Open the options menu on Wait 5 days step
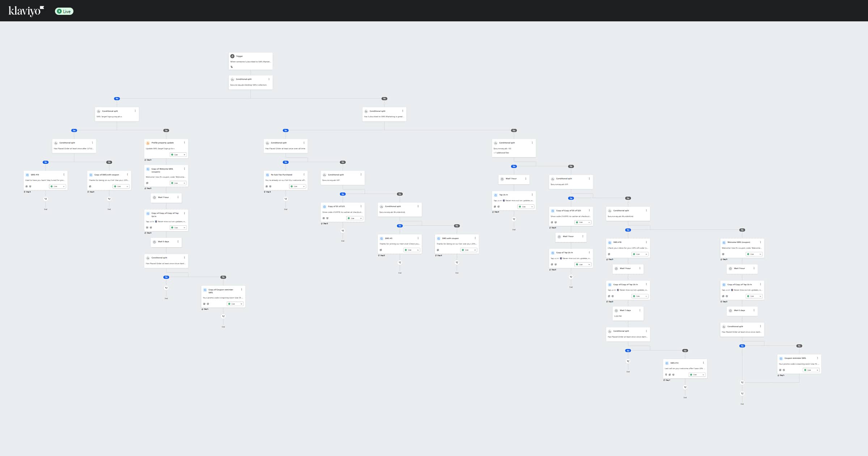The width and height of the screenshot is (868, 456). pos(178,241)
